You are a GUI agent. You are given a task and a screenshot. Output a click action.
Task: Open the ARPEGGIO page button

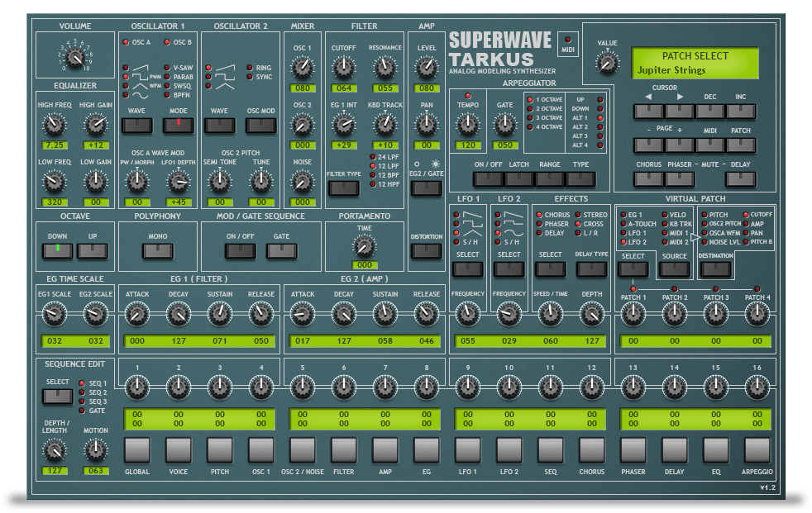tap(757, 450)
